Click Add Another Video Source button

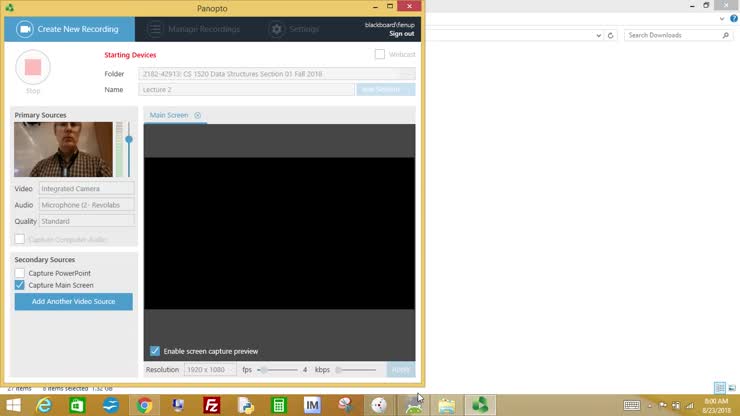(x=73, y=301)
